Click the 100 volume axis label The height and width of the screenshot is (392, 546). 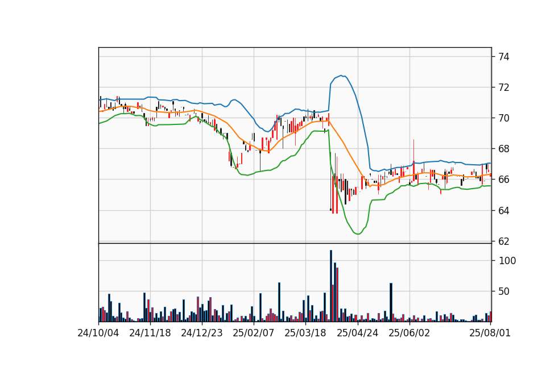(507, 261)
